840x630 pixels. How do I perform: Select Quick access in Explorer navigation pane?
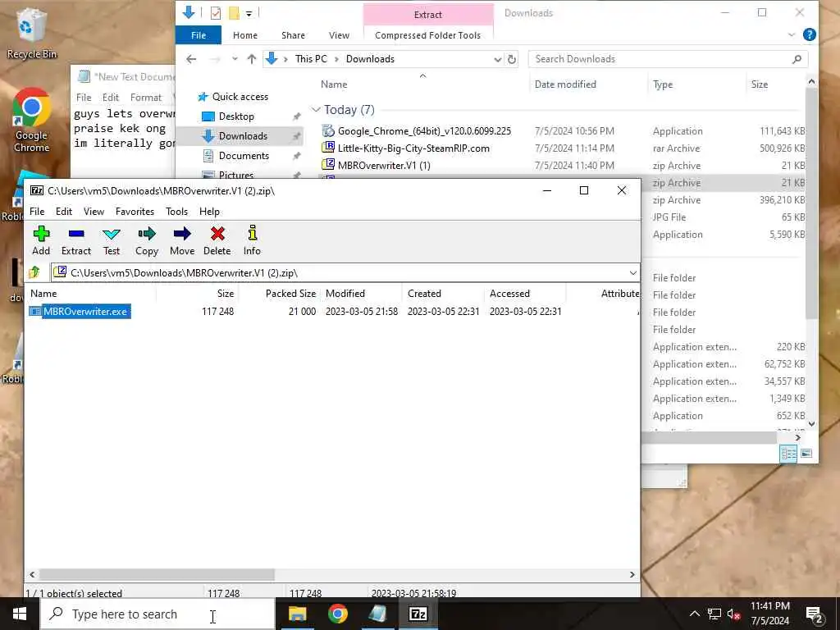(240, 97)
